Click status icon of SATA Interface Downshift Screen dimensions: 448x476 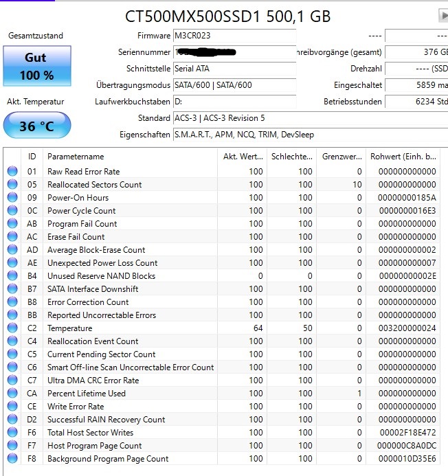(x=12, y=288)
